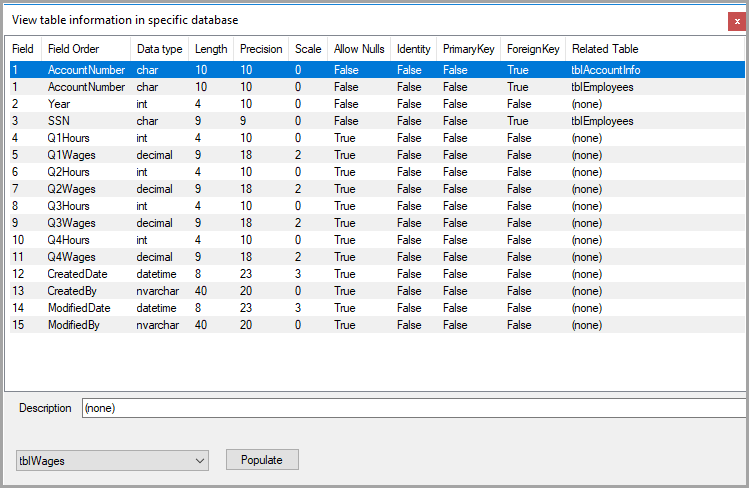
Task: Click the Field Order column header
Action: pyautogui.click(x=86, y=49)
